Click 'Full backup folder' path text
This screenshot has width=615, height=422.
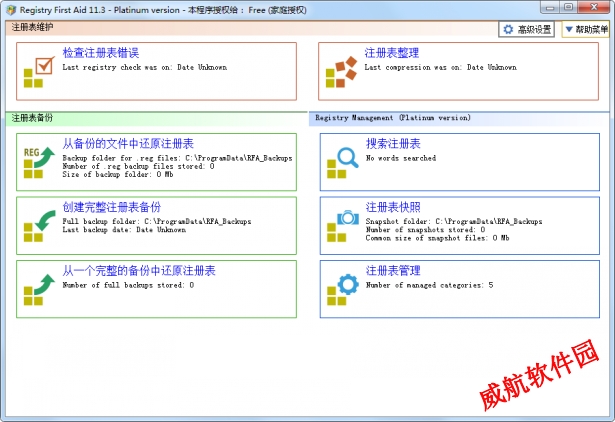(157, 222)
